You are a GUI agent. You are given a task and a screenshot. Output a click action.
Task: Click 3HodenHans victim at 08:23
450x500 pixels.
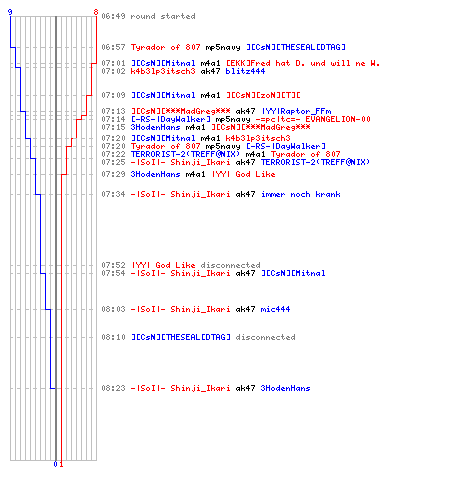click(285, 388)
